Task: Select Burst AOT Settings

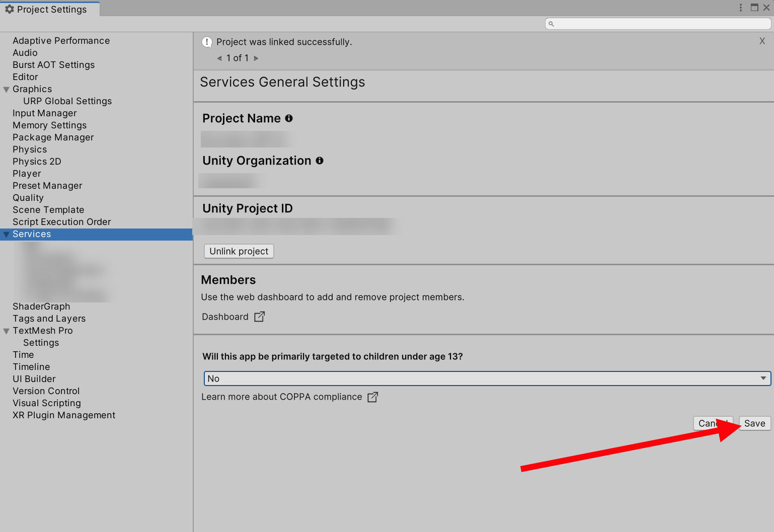Action: [x=53, y=65]
